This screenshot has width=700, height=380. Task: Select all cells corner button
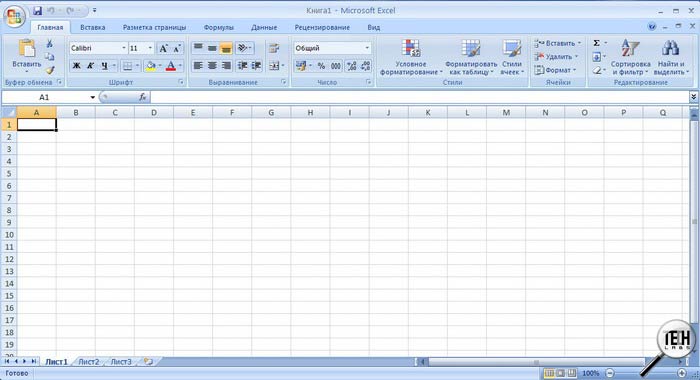tap(9, 113)
